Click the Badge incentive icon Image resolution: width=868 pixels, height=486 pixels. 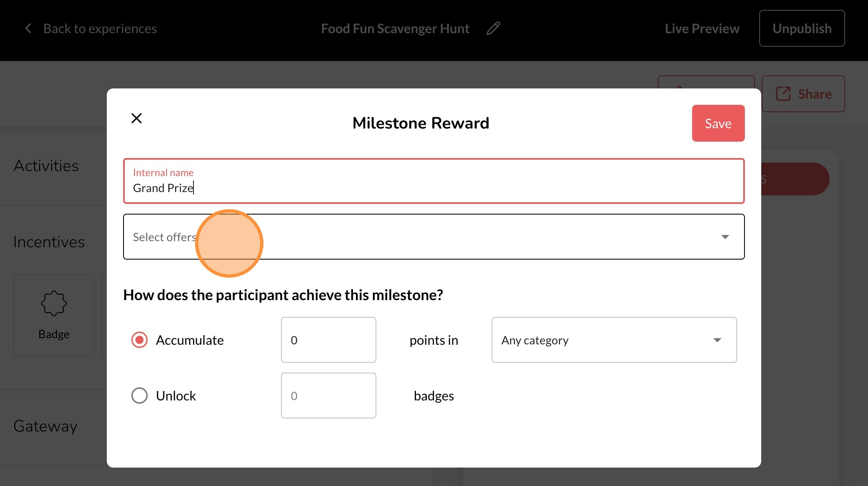[x=54, y=303]
